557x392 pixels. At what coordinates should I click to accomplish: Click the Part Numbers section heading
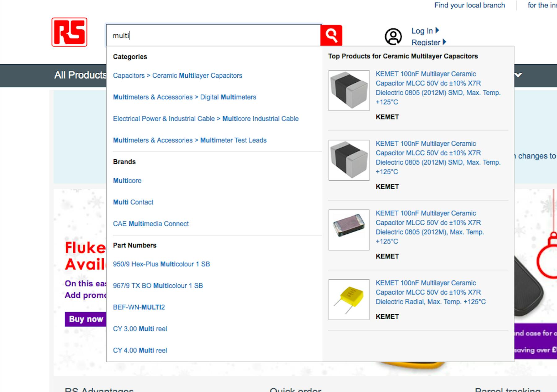coord(135,245)
